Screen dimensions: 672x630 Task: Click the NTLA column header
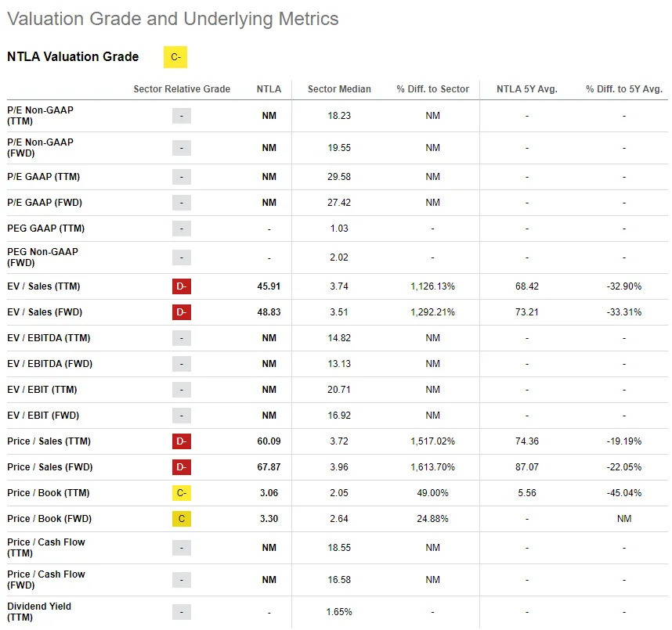pyautogui.click(x=269, y=89)
